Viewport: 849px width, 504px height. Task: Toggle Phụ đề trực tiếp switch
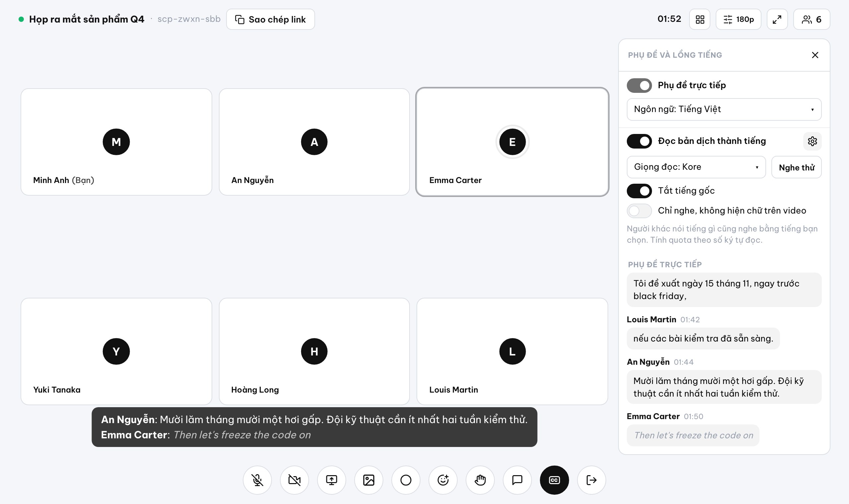[x=639, y=85]
